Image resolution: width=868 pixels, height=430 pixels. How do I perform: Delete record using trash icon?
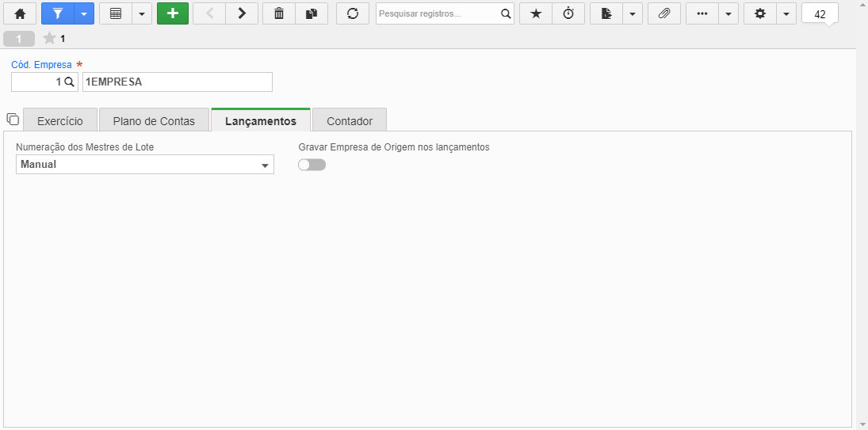(279, 13)
